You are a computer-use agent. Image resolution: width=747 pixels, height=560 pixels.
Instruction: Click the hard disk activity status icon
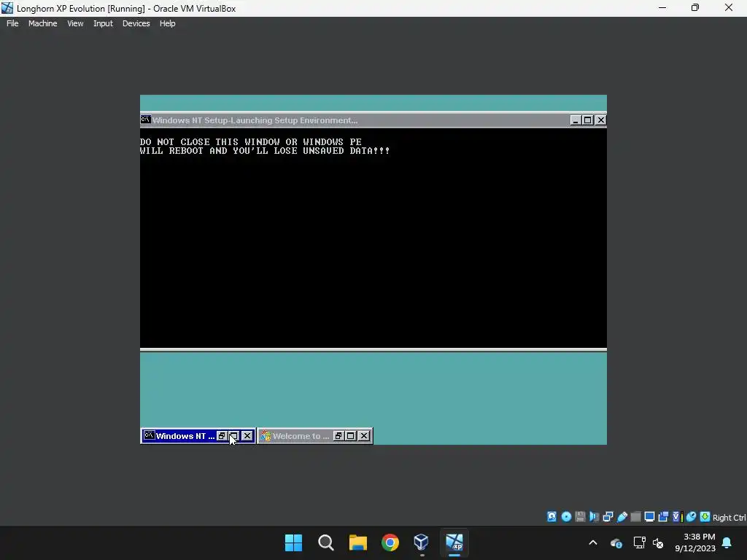click(x=551, y=517)
